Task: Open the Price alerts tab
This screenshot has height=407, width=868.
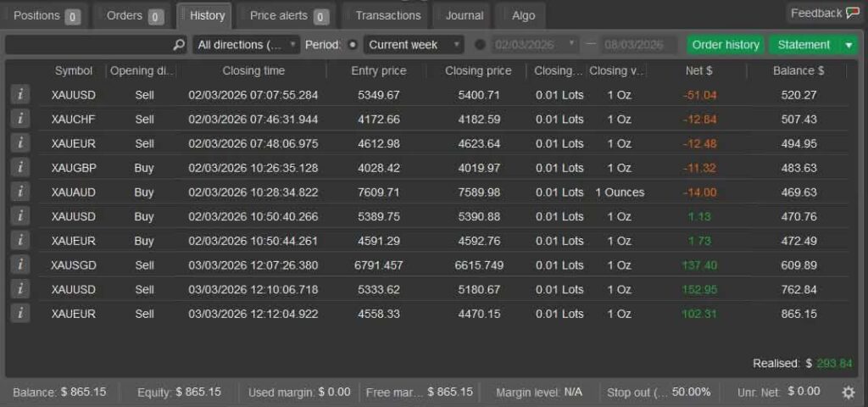Action: [x=289, y=16]
